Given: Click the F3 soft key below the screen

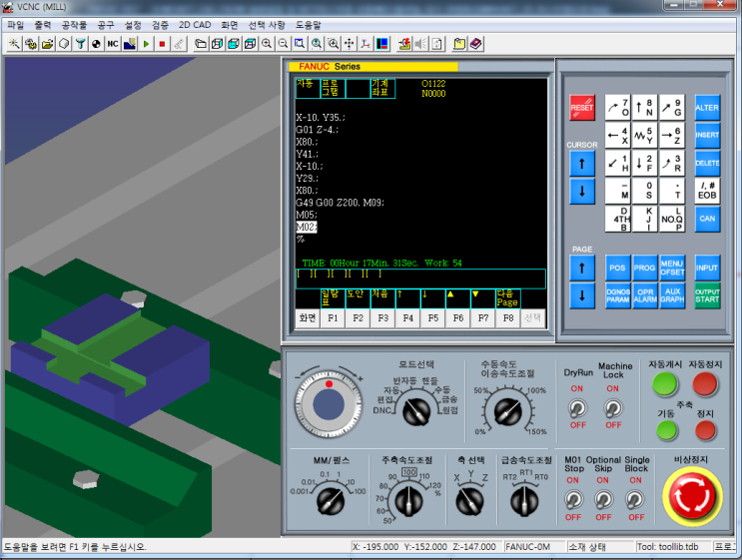Looking at the screenshot, I should click(x=380, y=317).
